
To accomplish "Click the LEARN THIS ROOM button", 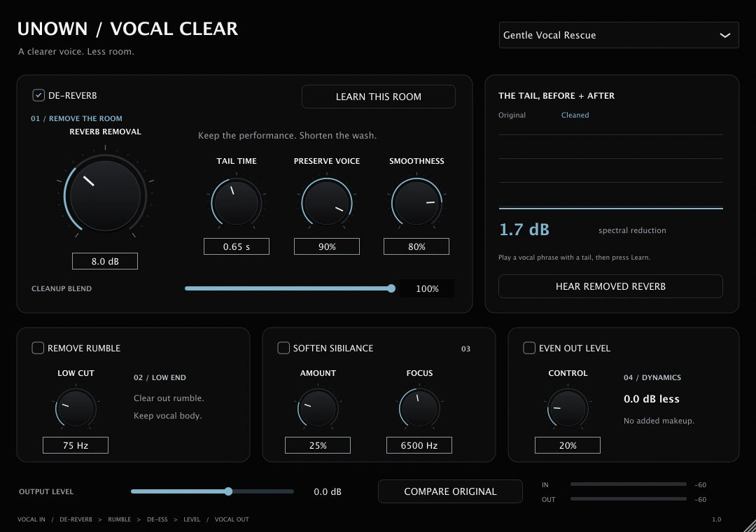I will coord(379,97).
